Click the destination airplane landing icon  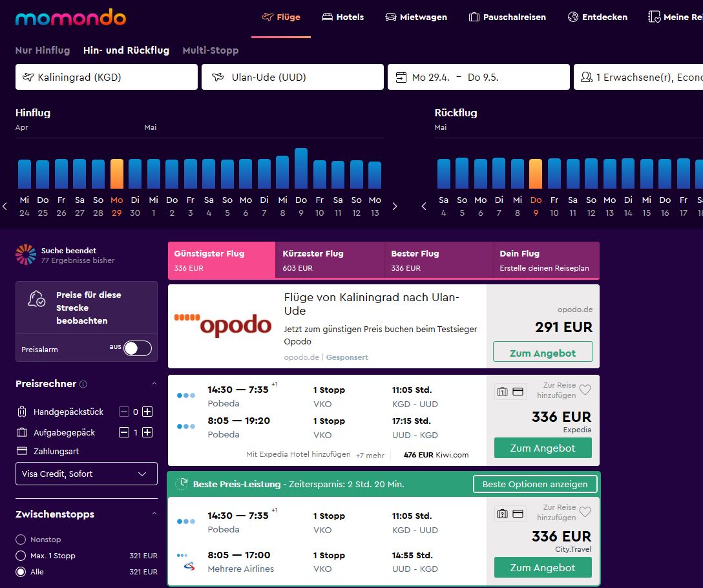tap(218, 77)
